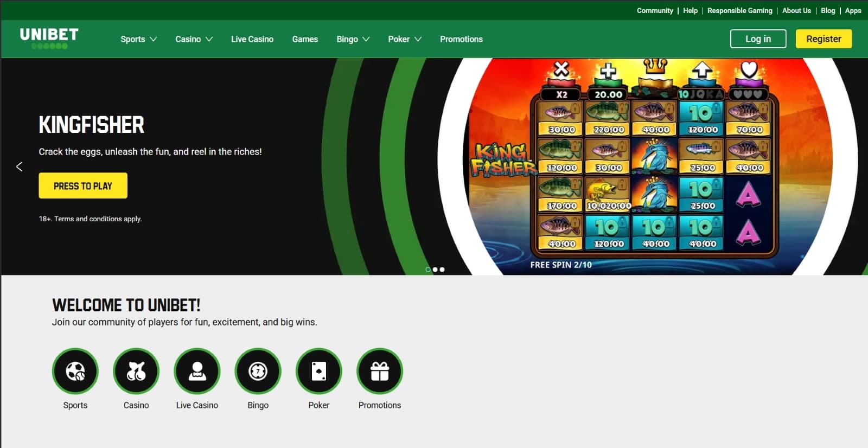Click the Promotions gift box icon

(380, 371)
